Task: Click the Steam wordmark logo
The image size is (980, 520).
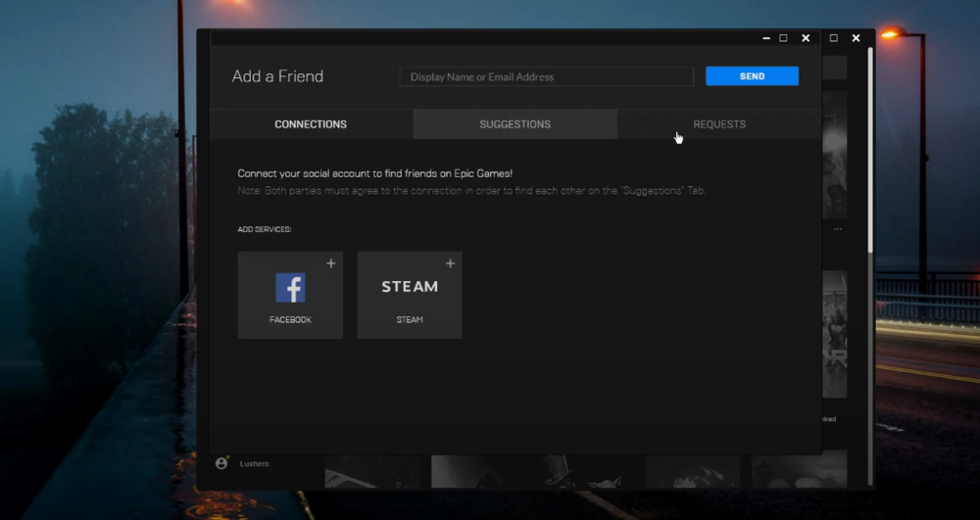Action: click(x=410, y=287)
